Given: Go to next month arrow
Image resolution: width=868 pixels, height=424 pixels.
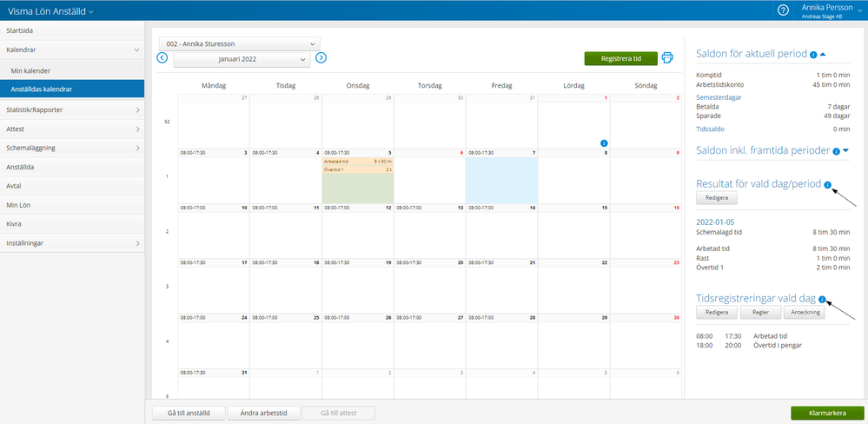Looking at the screenshot, I should tap(321, 58).
